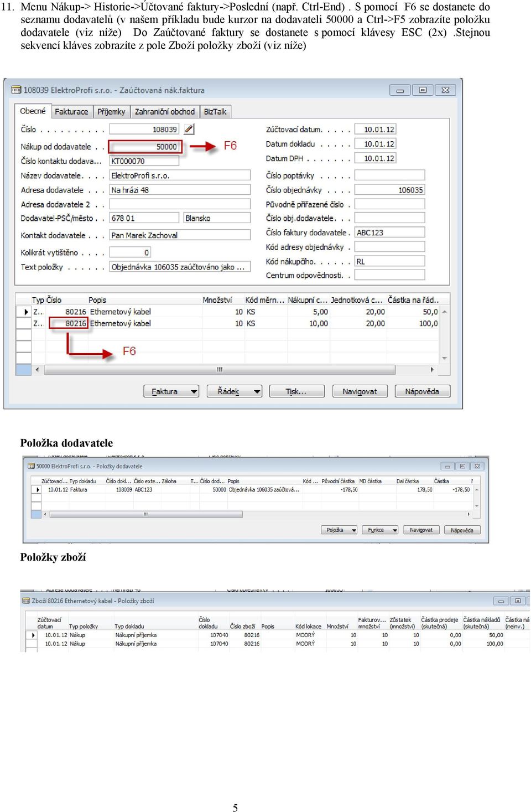Click the Číslo field showing 108039
The image size is (531, 812).
pos(144,129)
